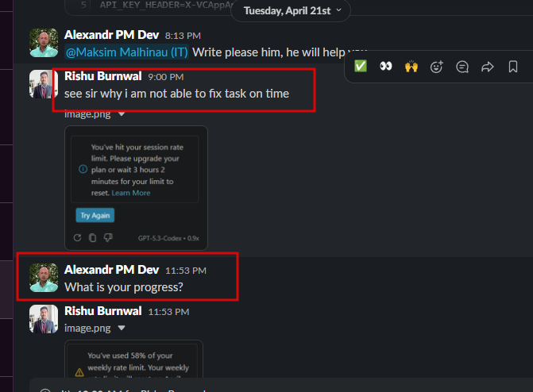Click the 9:00 PM message timestamp

pyautogui.click(x=166, y=77)
